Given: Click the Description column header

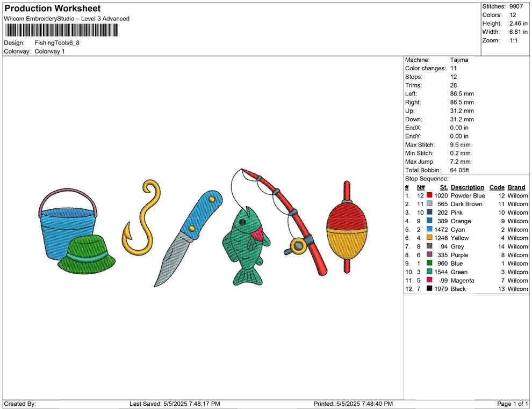Looking at the screenshot, I should [468, 187].
